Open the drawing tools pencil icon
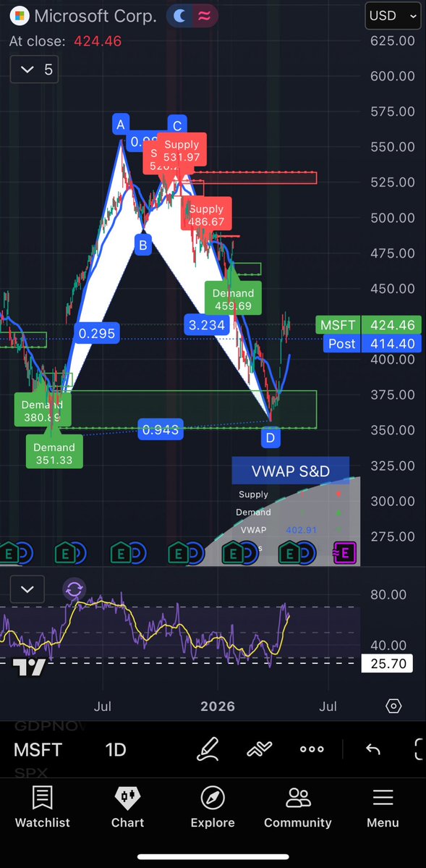Viewport: 426px width, 868px height. point(208,749)
